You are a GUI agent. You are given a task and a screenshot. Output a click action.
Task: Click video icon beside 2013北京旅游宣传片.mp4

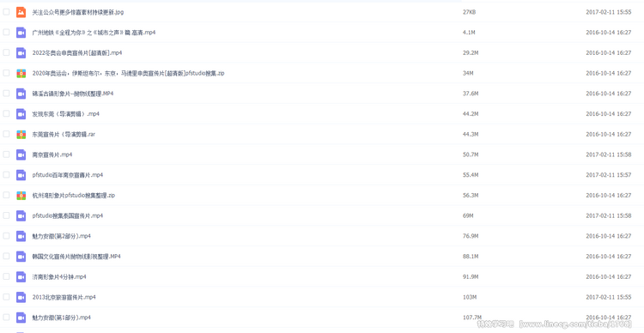(21, 297)
